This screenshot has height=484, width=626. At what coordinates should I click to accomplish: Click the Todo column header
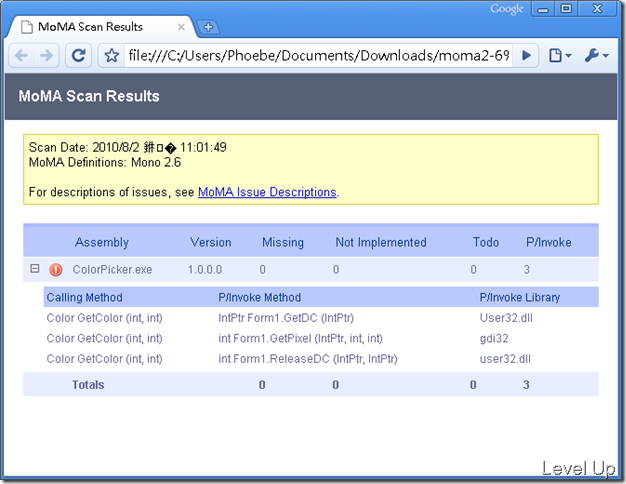(x=486, y=242)
